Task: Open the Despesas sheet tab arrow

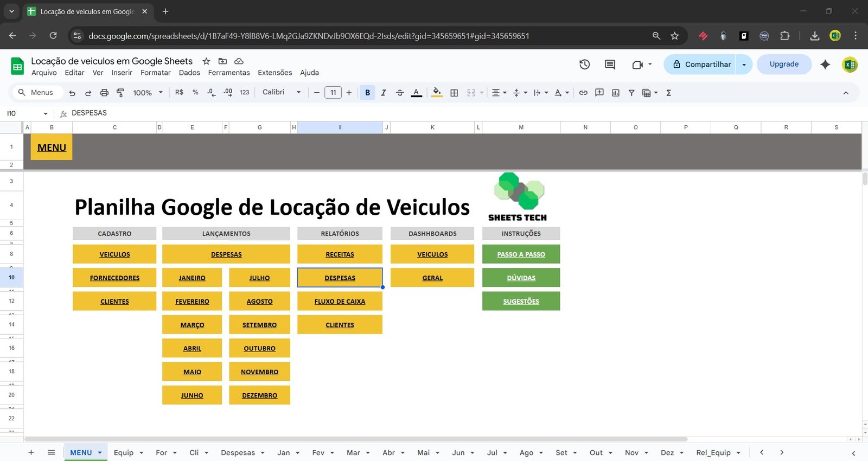Action: (x=263, y=453)
